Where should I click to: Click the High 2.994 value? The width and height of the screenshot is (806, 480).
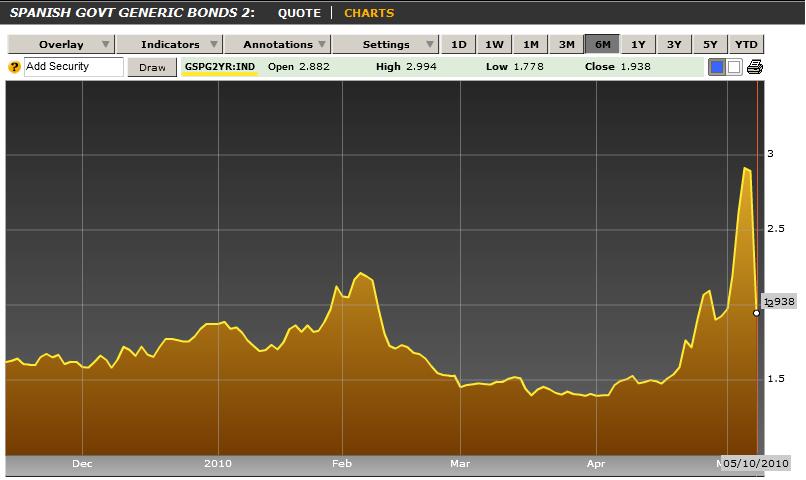(406, 66)
